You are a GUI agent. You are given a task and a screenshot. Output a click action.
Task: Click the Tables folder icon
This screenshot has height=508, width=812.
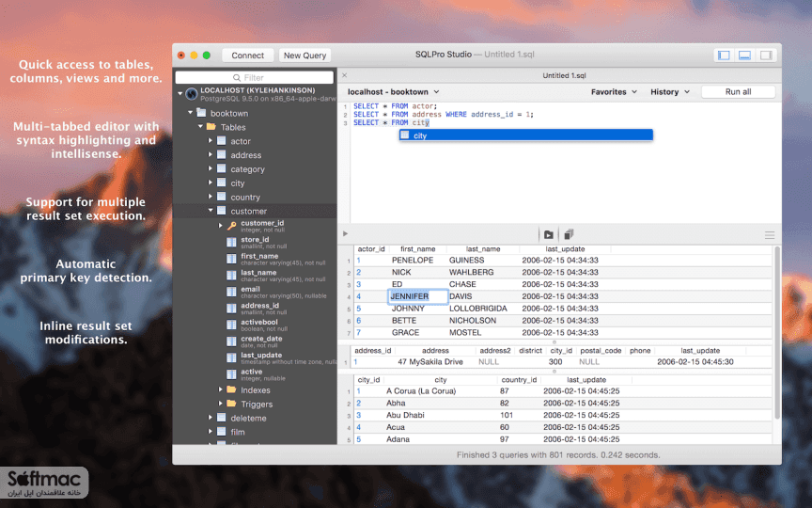coord(211,126)
